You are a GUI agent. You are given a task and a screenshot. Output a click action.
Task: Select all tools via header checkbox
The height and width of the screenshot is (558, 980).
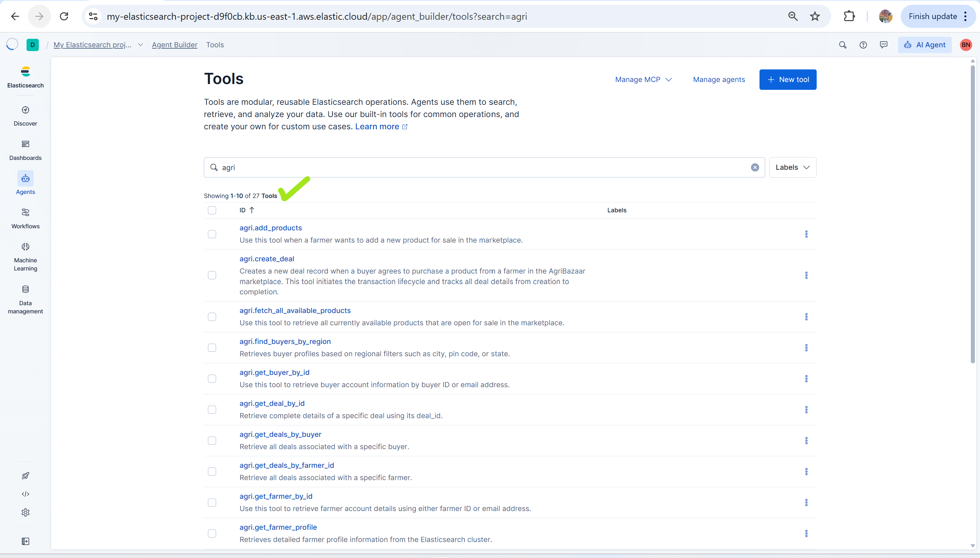212,210
